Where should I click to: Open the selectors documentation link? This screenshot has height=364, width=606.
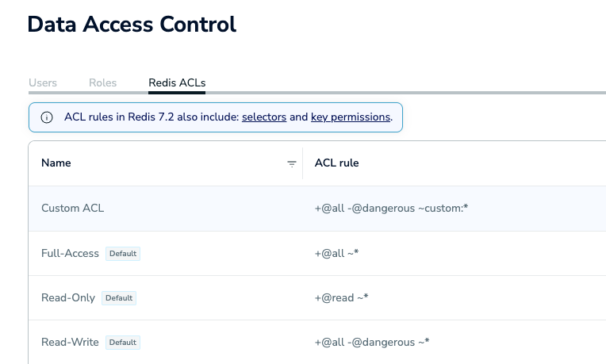pos(263,117)
